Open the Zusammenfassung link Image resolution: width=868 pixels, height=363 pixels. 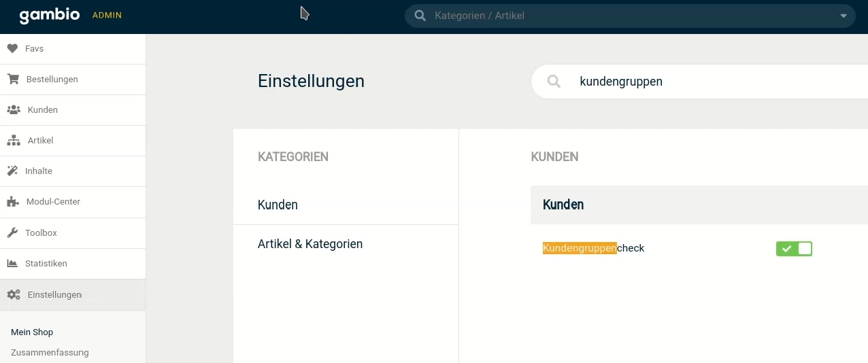coord(50,352)
